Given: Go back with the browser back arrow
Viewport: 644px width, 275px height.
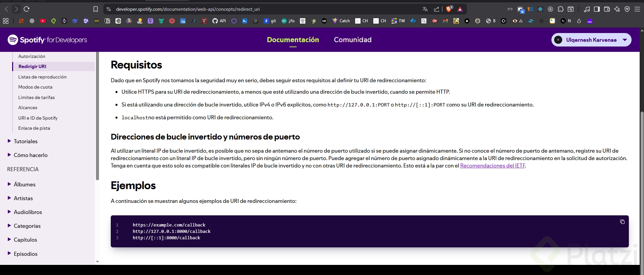Looking at the screenshot, I should coord(6,9).
